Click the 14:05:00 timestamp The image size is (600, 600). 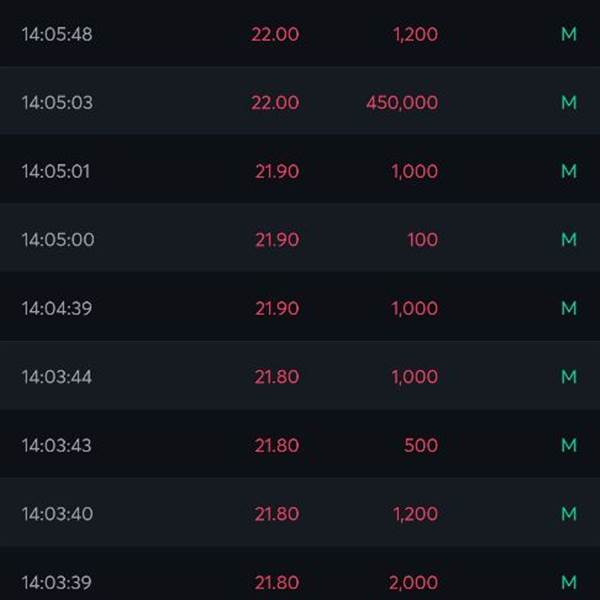coord(58,240)
